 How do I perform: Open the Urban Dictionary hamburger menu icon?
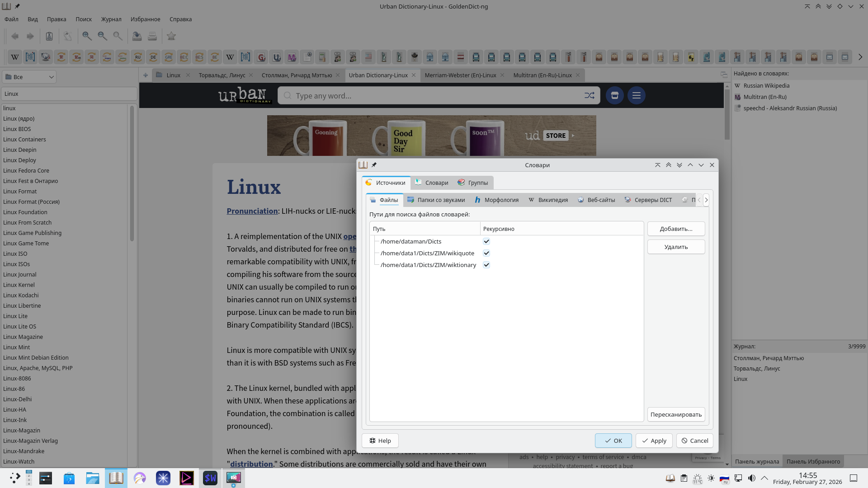pyautogui.click(x=636, y=95)
